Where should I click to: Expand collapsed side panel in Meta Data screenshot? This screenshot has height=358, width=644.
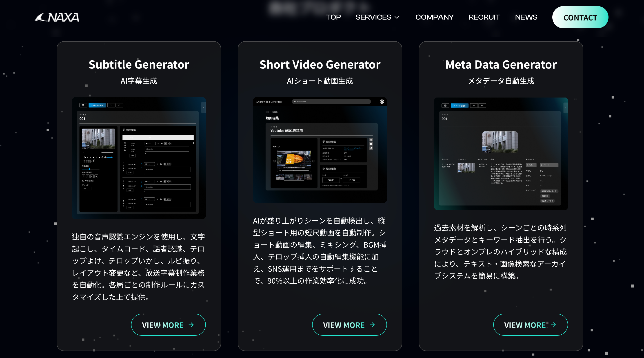[566, 108]
